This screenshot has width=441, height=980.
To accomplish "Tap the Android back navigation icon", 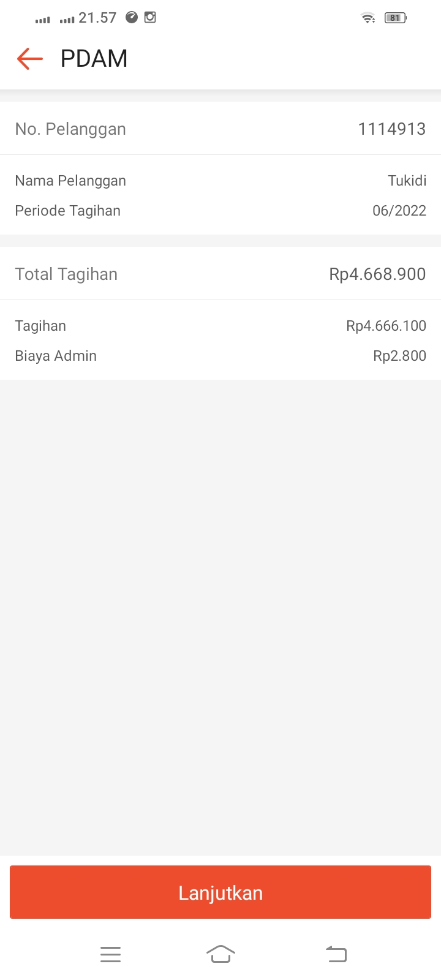I will [336, 954].
